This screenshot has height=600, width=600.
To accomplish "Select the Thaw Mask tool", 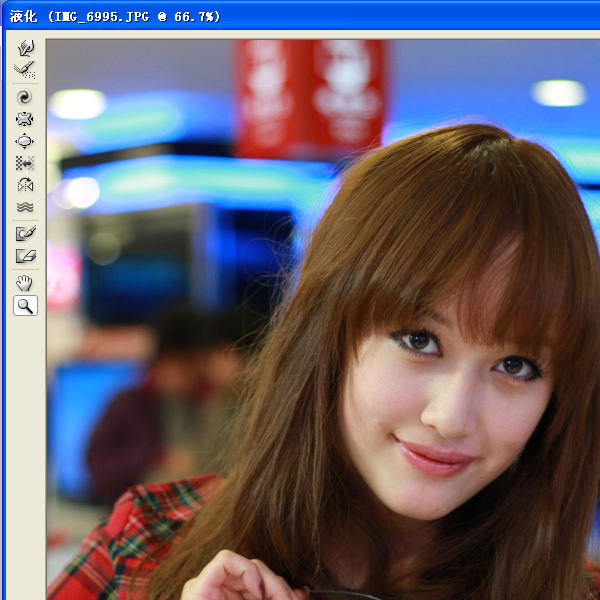I will (25, 256).
